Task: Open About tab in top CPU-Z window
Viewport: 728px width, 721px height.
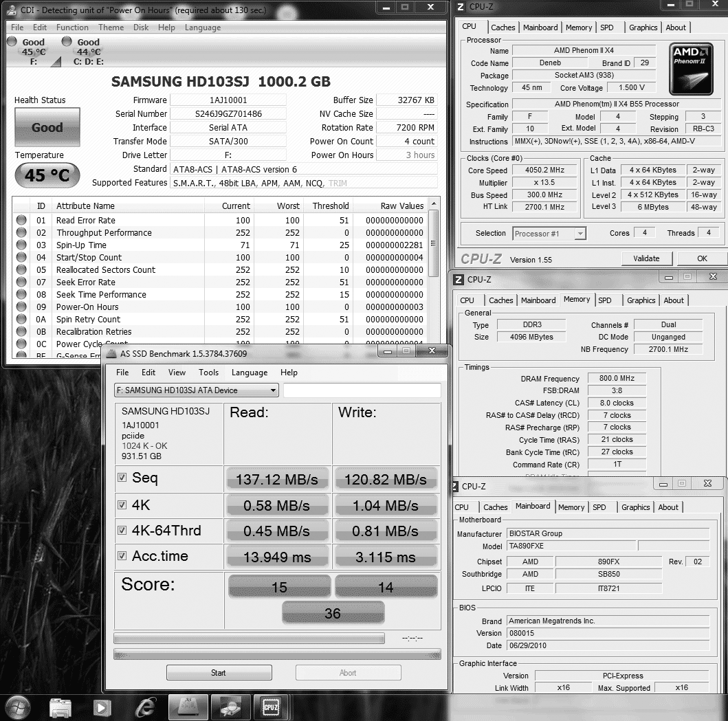Action: click(x=676, y=27)
